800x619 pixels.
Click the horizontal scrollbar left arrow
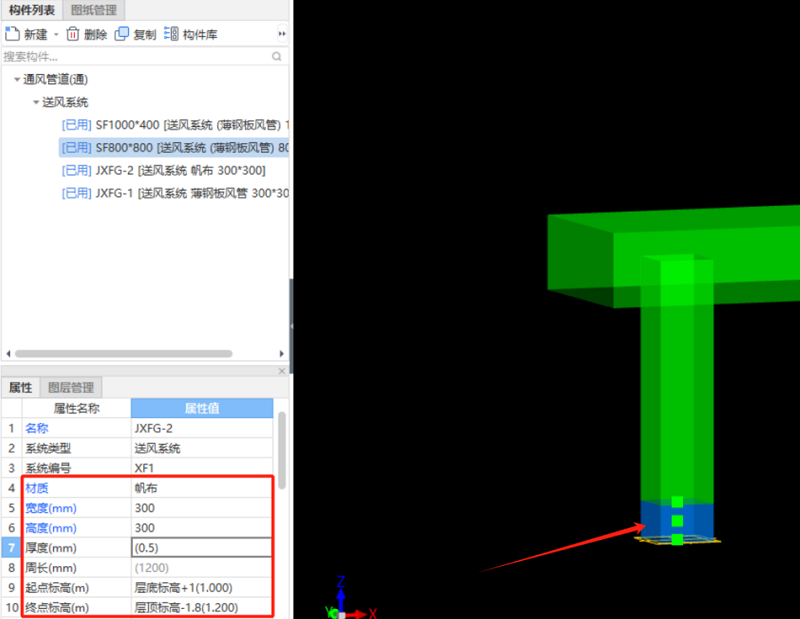tap(8, 354)
